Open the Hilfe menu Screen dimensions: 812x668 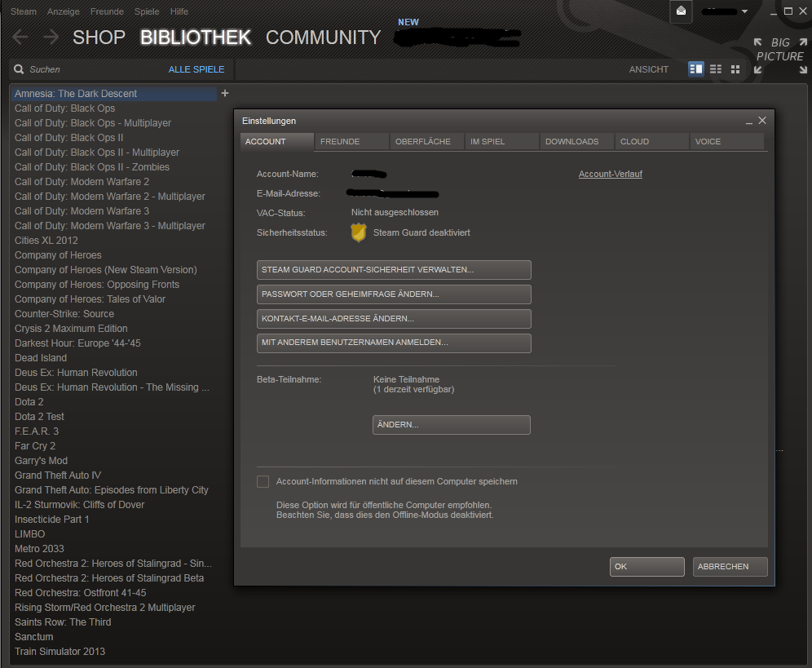179,11
